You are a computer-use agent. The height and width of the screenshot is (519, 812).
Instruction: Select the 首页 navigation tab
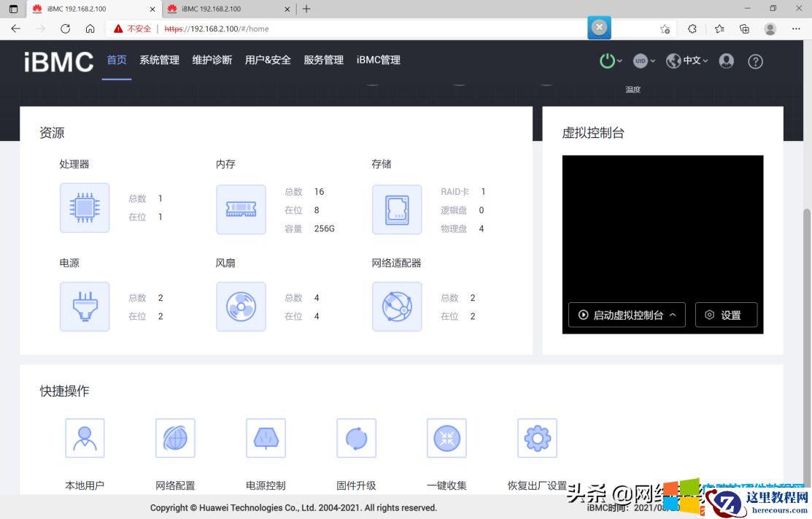117,60
